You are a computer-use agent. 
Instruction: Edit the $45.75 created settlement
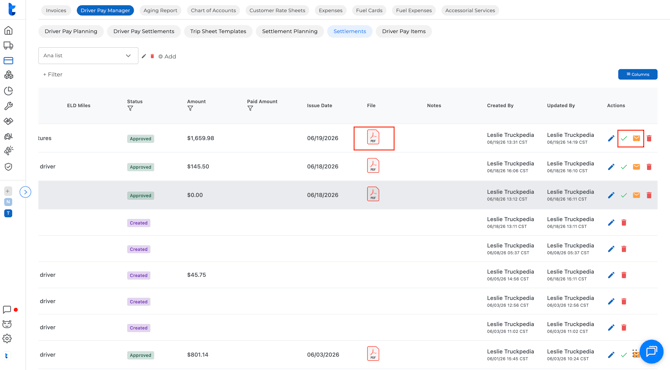611,275
